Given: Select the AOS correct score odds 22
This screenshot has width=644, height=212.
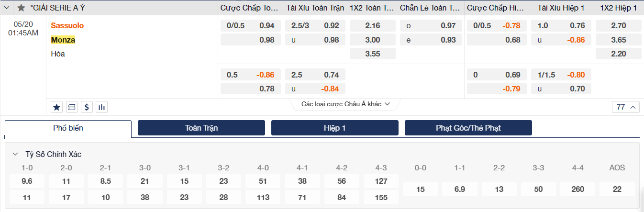Looking at the screenshot, I should 617,189.
